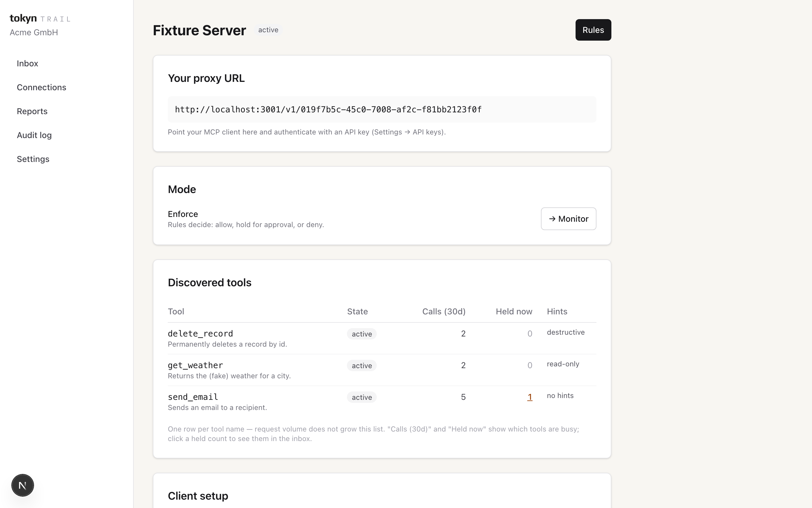
Task: Click the Discovered tools heading
Action: pyautogui.click(x=209, y=283)
